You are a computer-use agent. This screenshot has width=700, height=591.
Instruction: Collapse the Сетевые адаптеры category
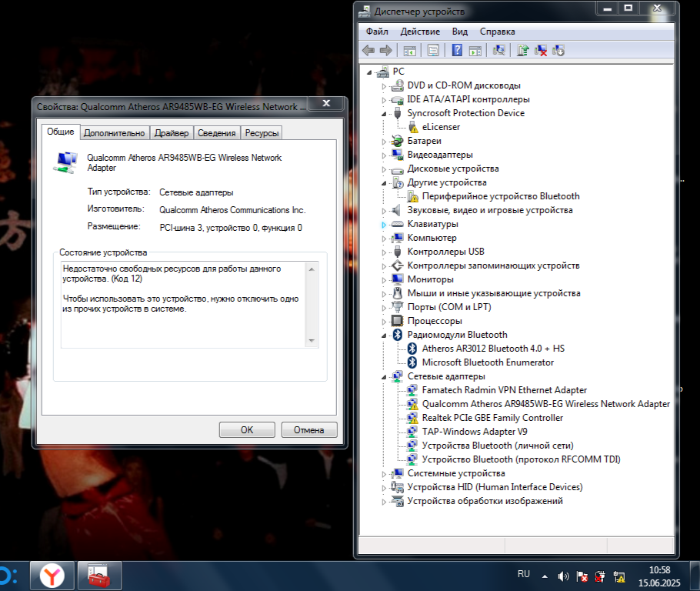(x=384, y=377)
